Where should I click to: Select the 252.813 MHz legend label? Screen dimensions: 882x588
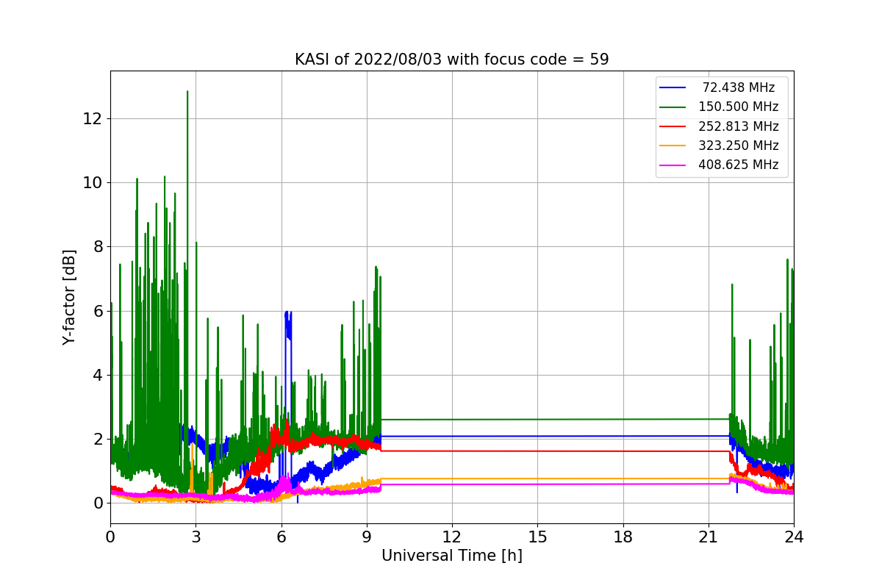739,126
